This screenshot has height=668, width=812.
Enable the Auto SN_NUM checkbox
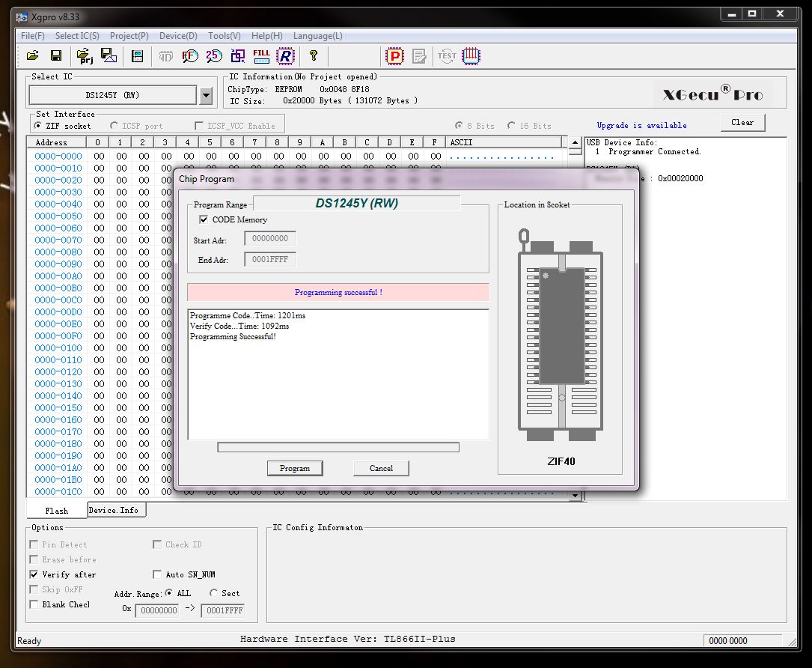pos(157,574)
